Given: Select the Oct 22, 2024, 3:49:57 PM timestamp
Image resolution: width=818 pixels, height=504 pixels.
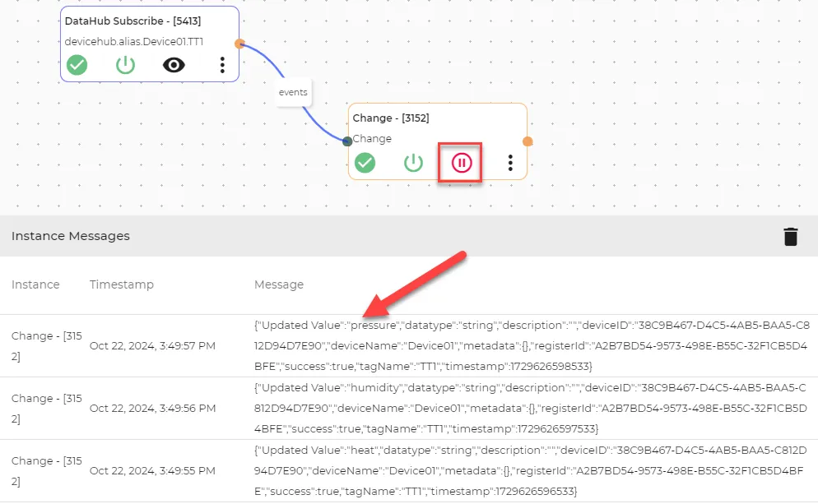Looking at the screenshot, I should click(152, 346).
